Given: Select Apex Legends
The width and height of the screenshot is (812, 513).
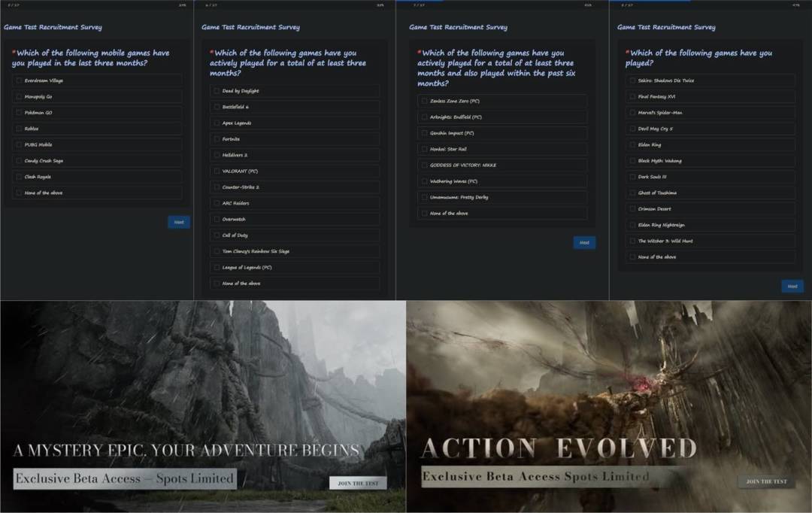Looking at the screenshot, I should pos(295,123).
